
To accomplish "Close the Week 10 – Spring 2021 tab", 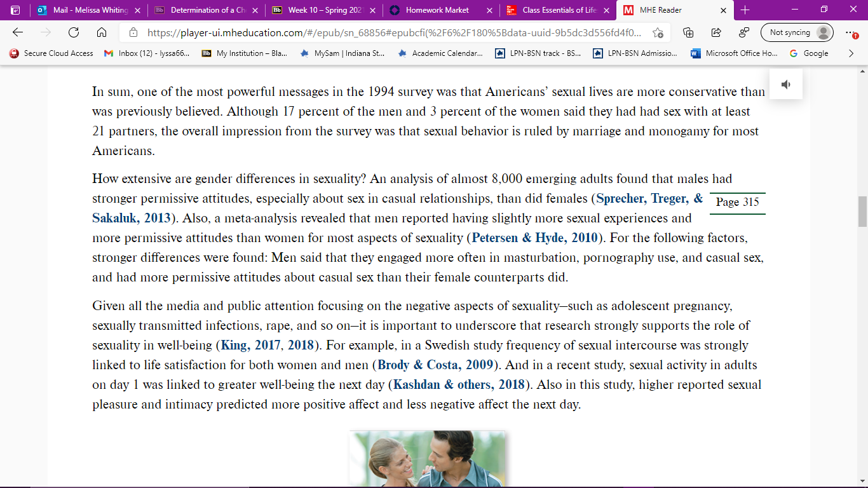I will (372, 10).
